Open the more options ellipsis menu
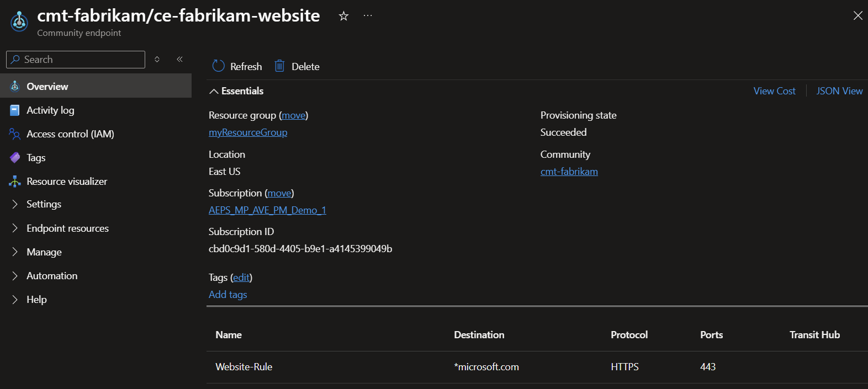 coord(368,16)
